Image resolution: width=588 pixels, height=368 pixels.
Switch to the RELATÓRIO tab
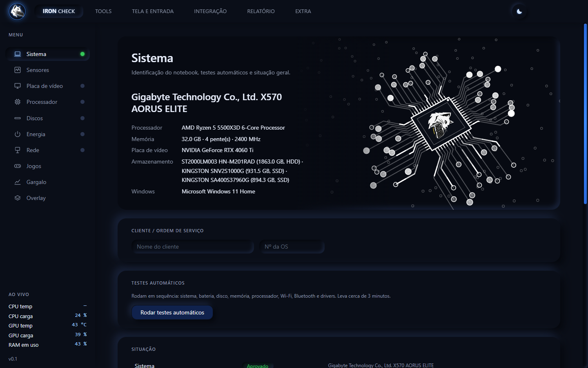pos(261,11)
